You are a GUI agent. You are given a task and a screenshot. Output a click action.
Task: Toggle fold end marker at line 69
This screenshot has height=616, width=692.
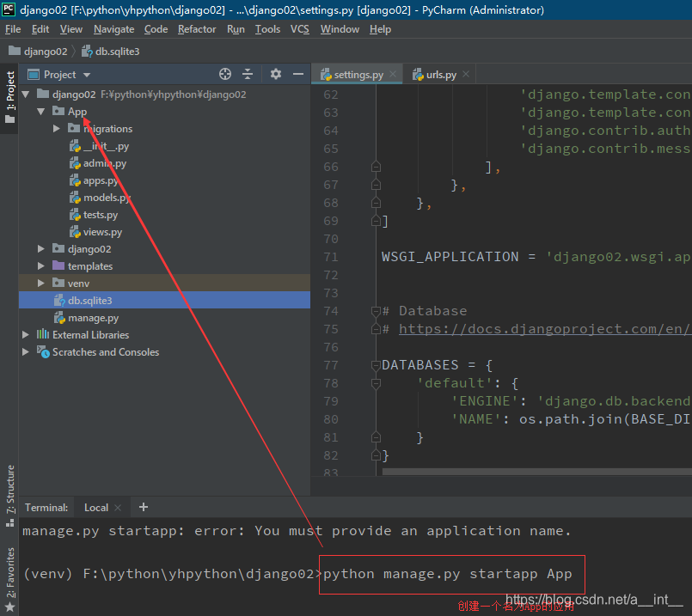pos(376,221)
